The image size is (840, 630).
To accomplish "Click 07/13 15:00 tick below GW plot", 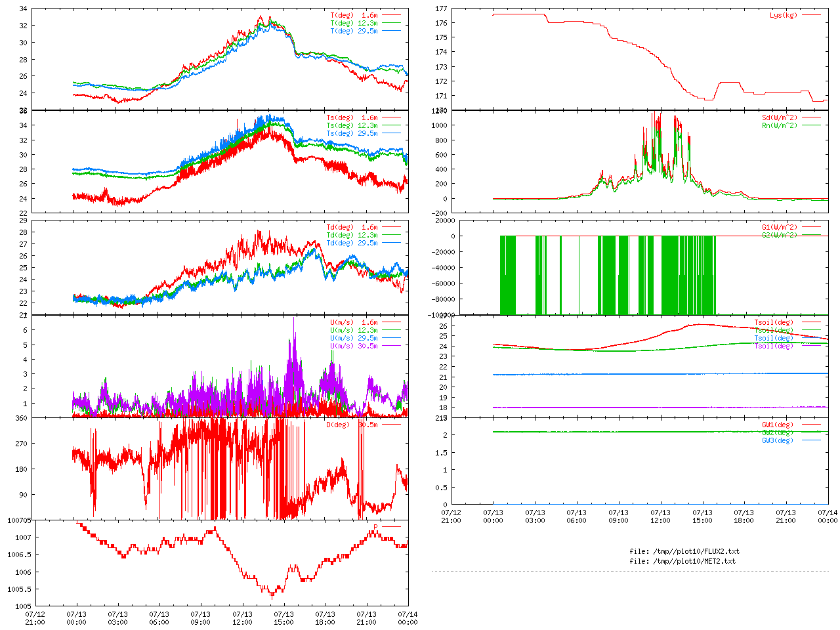I will tap(702, 516).
